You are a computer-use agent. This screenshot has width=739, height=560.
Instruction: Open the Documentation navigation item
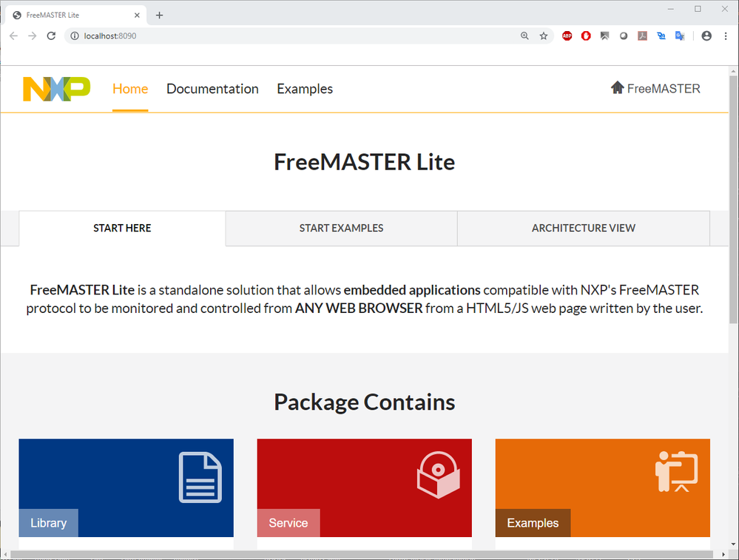(212, 89)
